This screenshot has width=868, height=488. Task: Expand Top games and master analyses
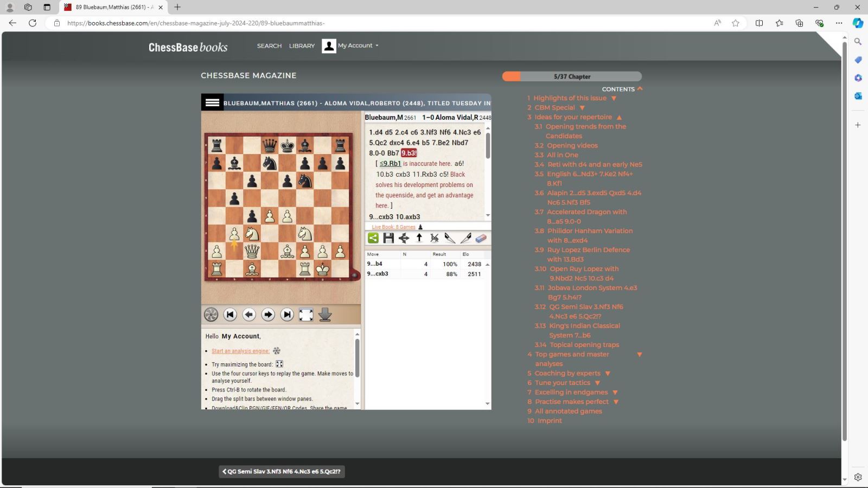pyautogui.click(x=639, y=355)
